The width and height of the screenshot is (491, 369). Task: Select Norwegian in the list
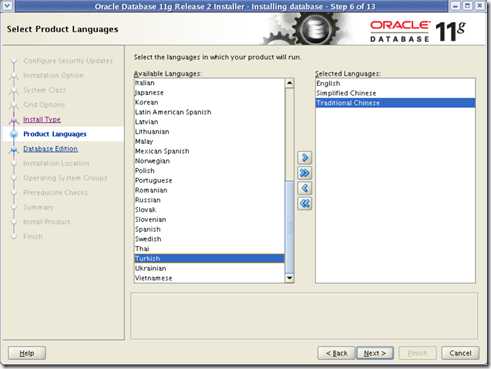[209, 161]
